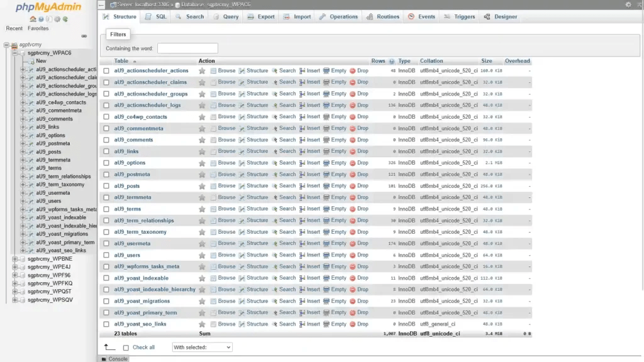Click the Filters legend button

(x=118, y=35)
